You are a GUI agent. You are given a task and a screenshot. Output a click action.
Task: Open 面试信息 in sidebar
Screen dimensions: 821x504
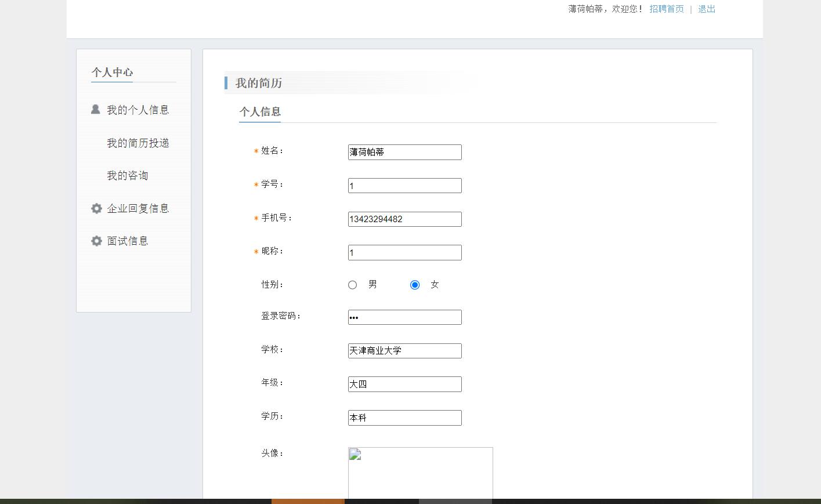click(127, 241)
